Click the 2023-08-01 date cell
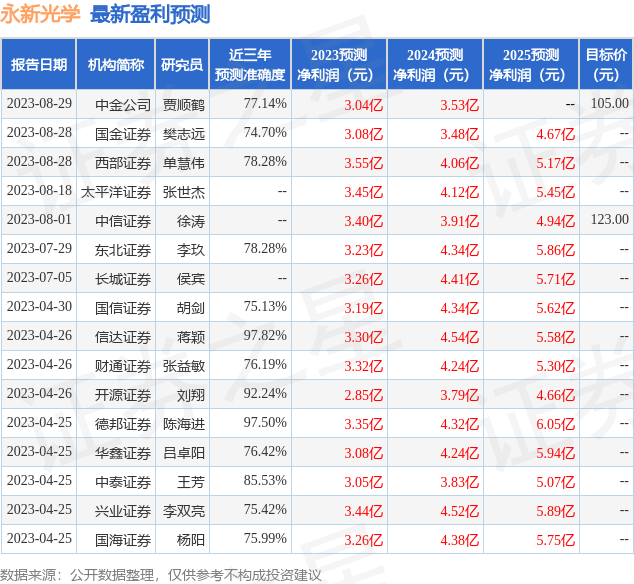Viewport: 634px width, 584px height. click(x=39, y=220)
